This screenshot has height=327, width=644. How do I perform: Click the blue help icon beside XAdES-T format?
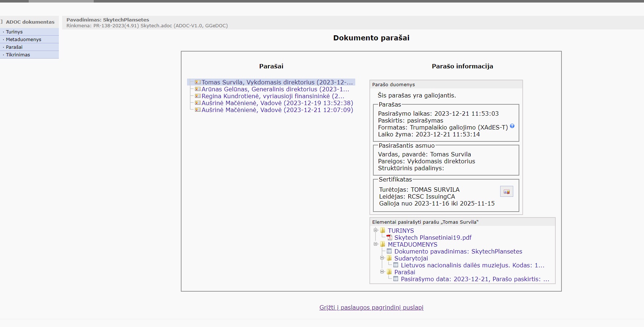click(x=512, y=126)
